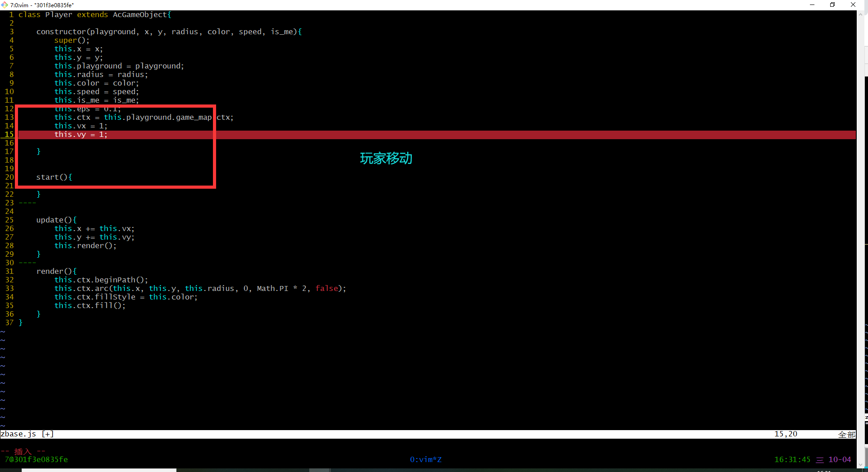Viewport: 868px width, 472px height.
Task: Minimize the vim terminal window
Action: 812,5
